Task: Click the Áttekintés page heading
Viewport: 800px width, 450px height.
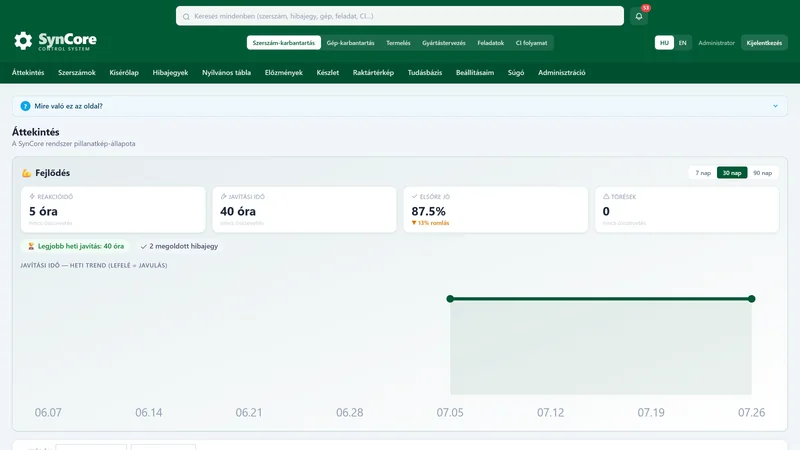Action: click(x=36, y=132)
